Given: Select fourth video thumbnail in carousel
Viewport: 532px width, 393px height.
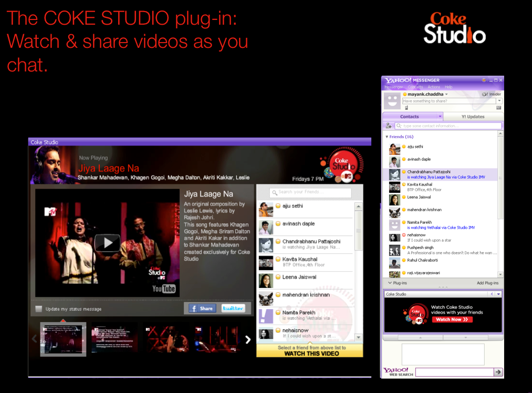Looking at the screenshot, I should coord(217,339).
